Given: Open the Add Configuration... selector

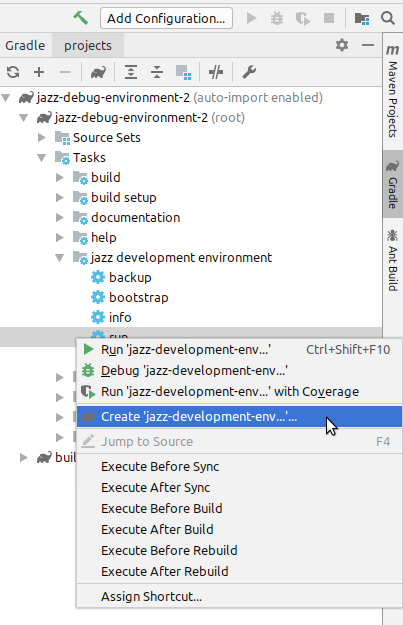Looking at the screenshot, I should point(166,18).
